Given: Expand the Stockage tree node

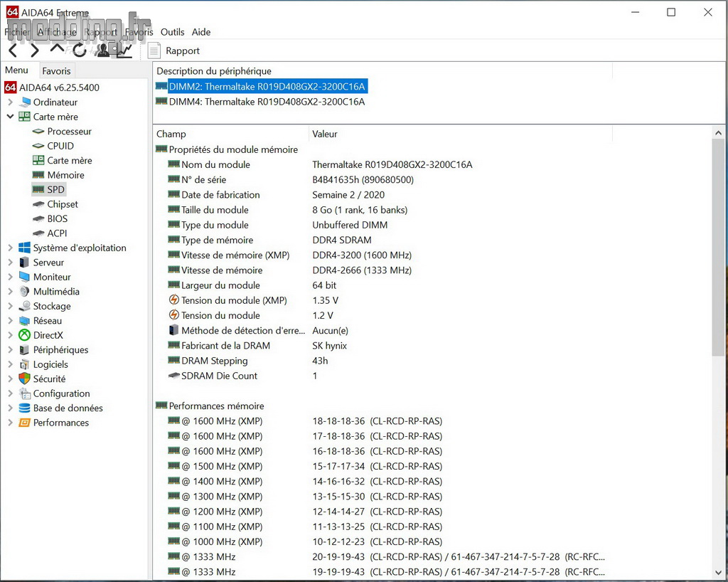Looking at the screenshot, I should (10, 306).
